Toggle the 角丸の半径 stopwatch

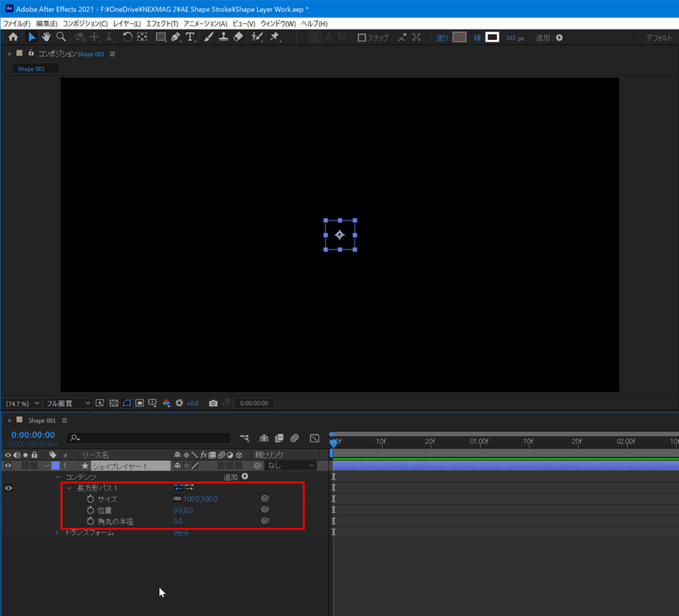coord(91,521)
